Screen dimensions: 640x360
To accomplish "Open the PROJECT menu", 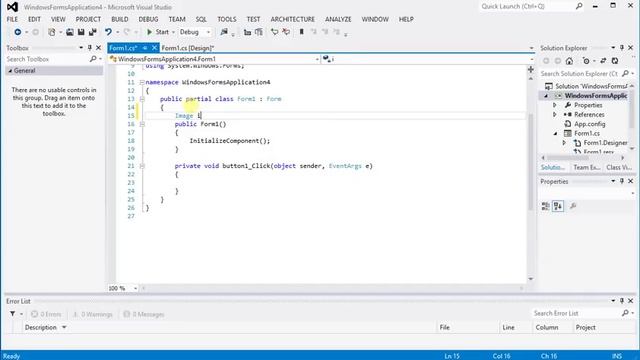I will [x=88, y=19].
